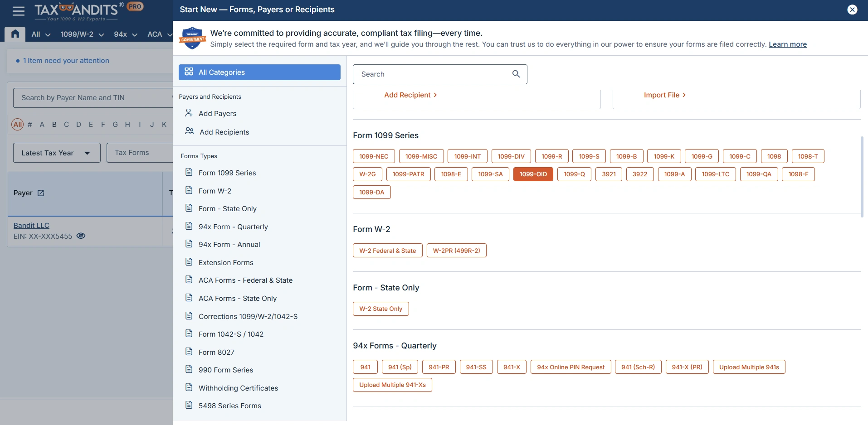Click the home icon tab

(x=15, y=34)
